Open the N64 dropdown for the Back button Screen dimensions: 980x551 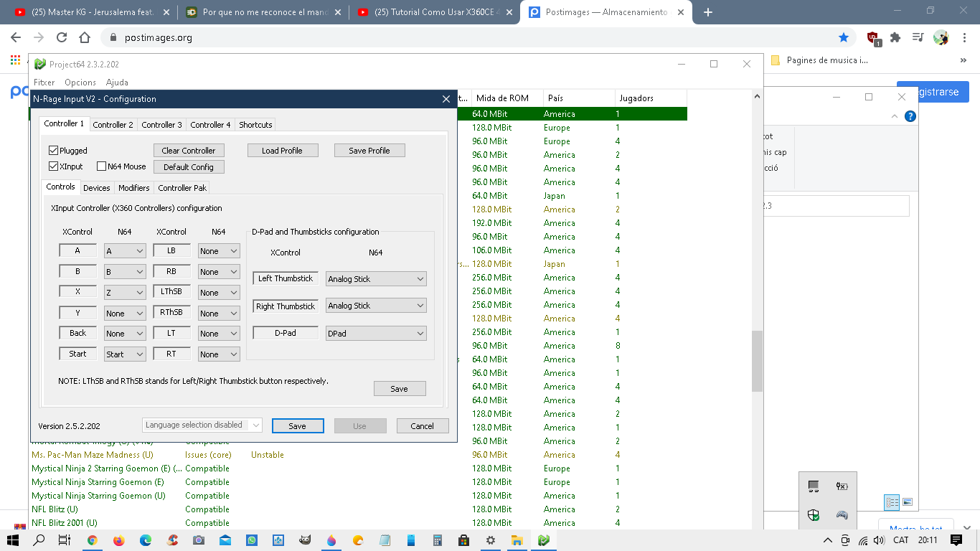click(x=125, y=334)
